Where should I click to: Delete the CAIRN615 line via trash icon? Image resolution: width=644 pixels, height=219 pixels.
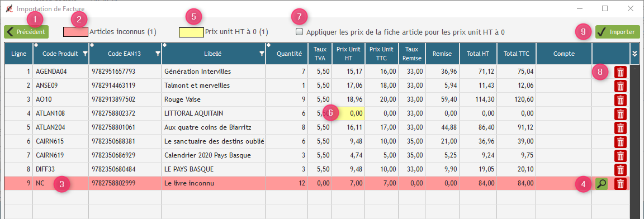(620, 142)
